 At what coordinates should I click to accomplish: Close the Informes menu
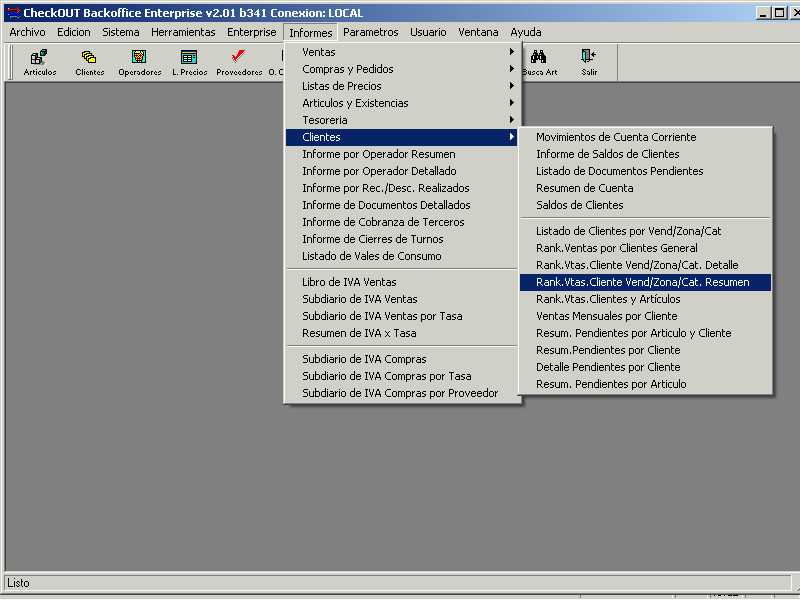[310, 33]
